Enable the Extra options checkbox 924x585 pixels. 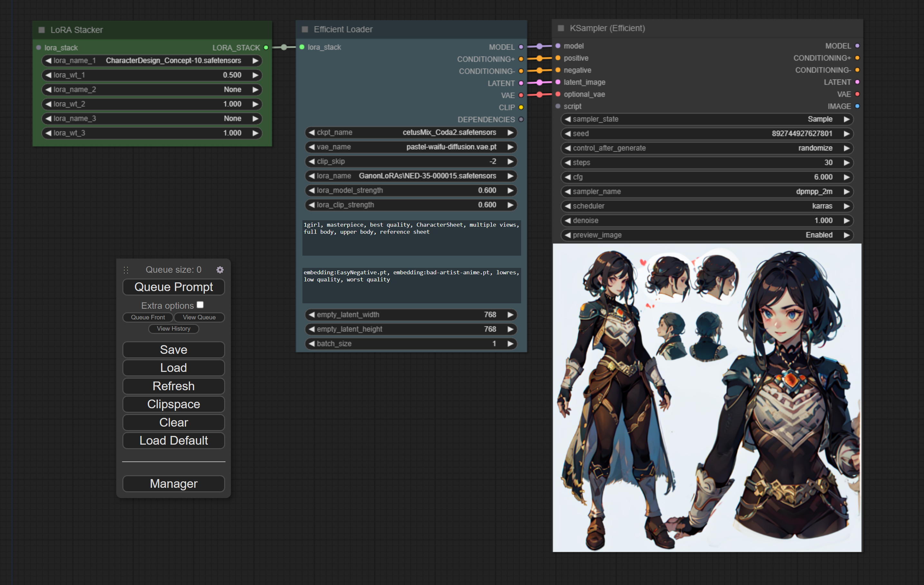click(200, 305)
